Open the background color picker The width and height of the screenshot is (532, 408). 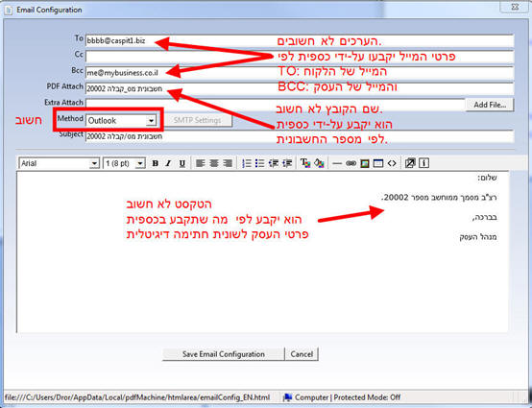[319, 163]
